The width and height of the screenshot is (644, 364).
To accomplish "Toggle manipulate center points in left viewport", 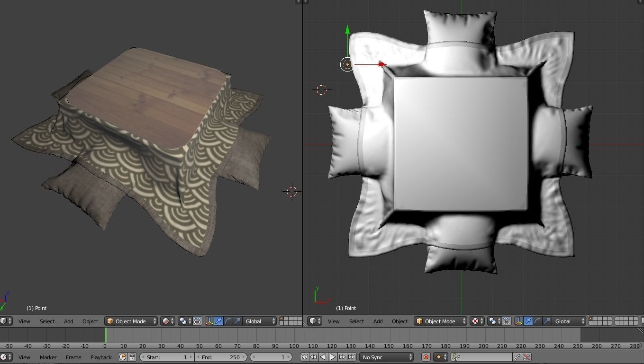I will tap(197, 321).
